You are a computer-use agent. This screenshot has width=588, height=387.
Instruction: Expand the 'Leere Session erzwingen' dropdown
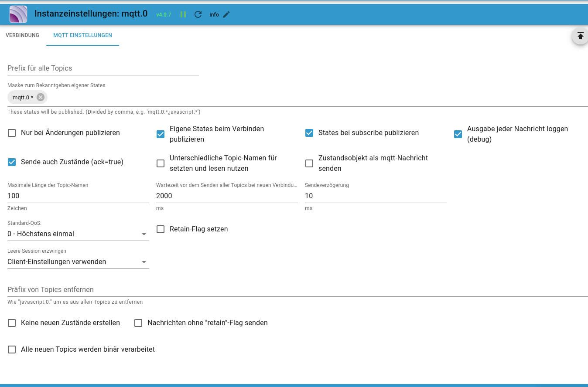[x=78, y=262]
